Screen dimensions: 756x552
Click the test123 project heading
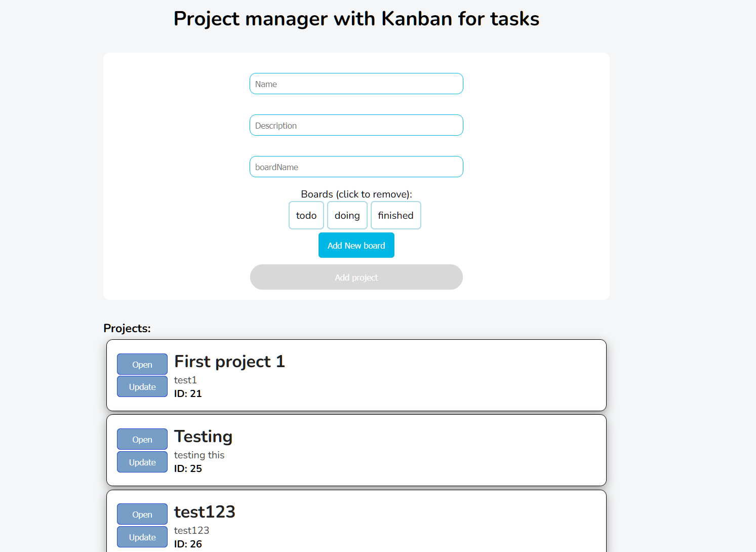pyautogui.click(x=205, y=512)
